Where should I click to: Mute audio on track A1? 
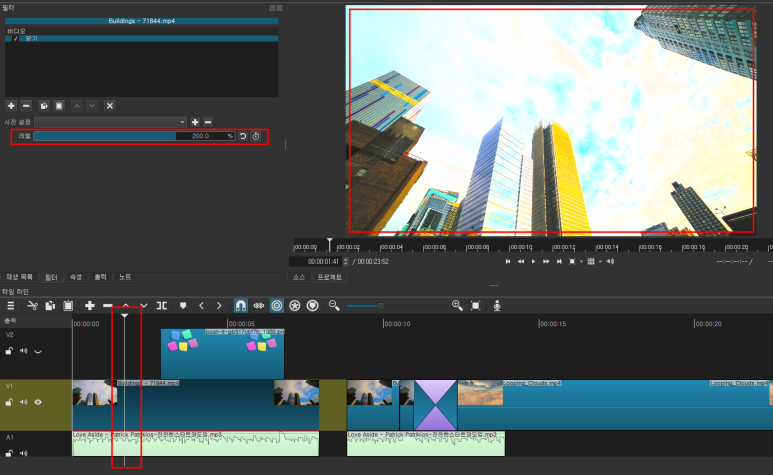click(x=23, y=453)
